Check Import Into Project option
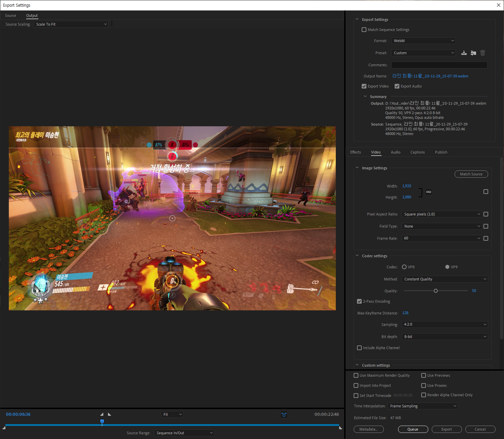 coord(356,385)
